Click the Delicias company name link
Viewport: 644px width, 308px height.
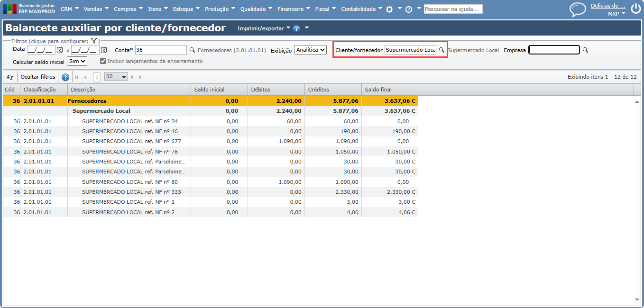607,6
